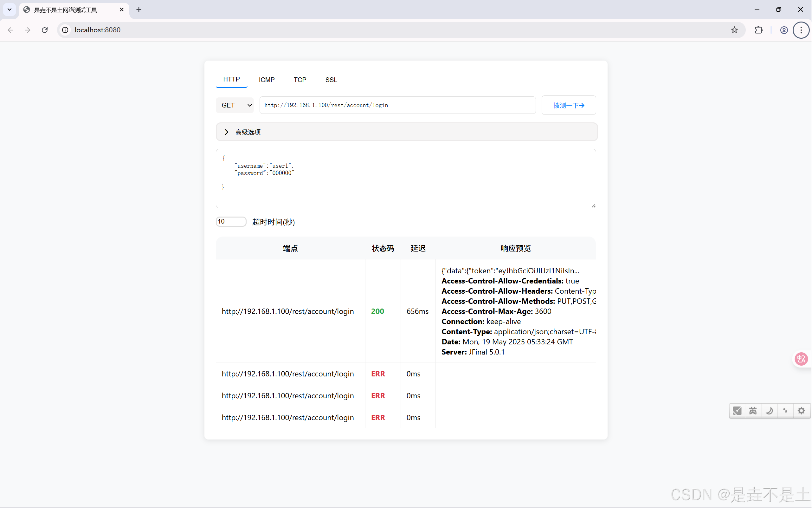This screenshot has width=812, height=508.
Task: Open a new browser tab
Action: (139, 10)
